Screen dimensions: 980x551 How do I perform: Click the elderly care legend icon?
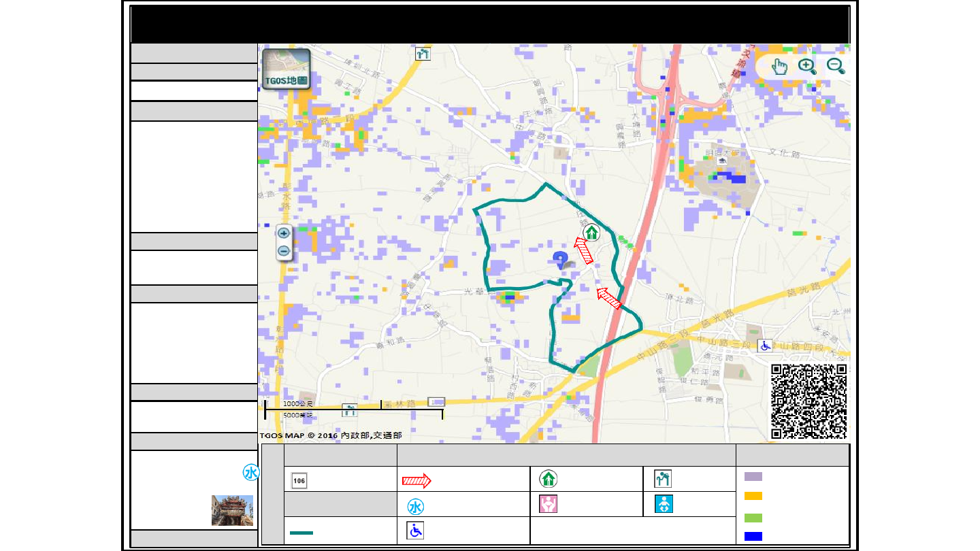[664, 479]
